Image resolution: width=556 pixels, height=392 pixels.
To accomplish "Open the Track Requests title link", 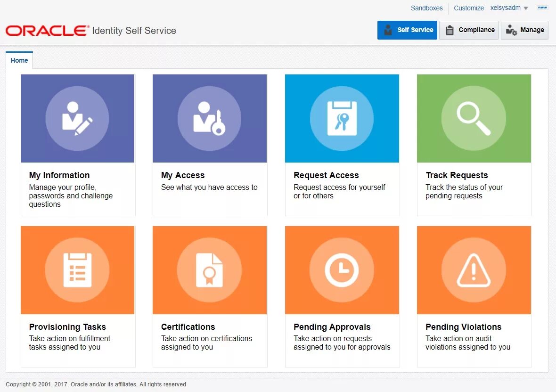I will [457, 175].
